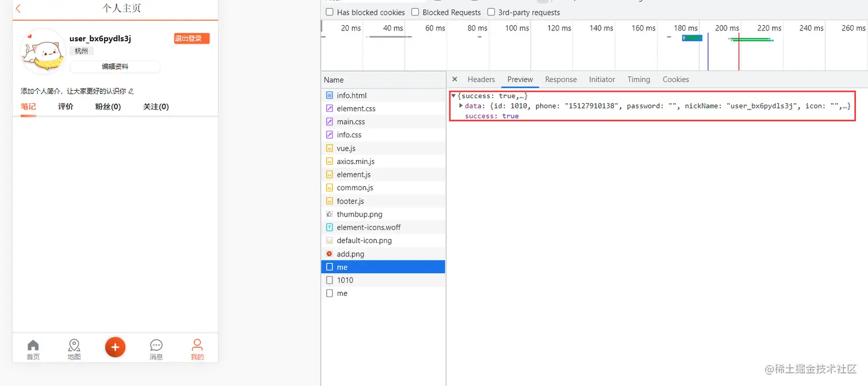868x386 pixels.
Task: Click the thumbup.png image icon
Action: coord(330,214)
